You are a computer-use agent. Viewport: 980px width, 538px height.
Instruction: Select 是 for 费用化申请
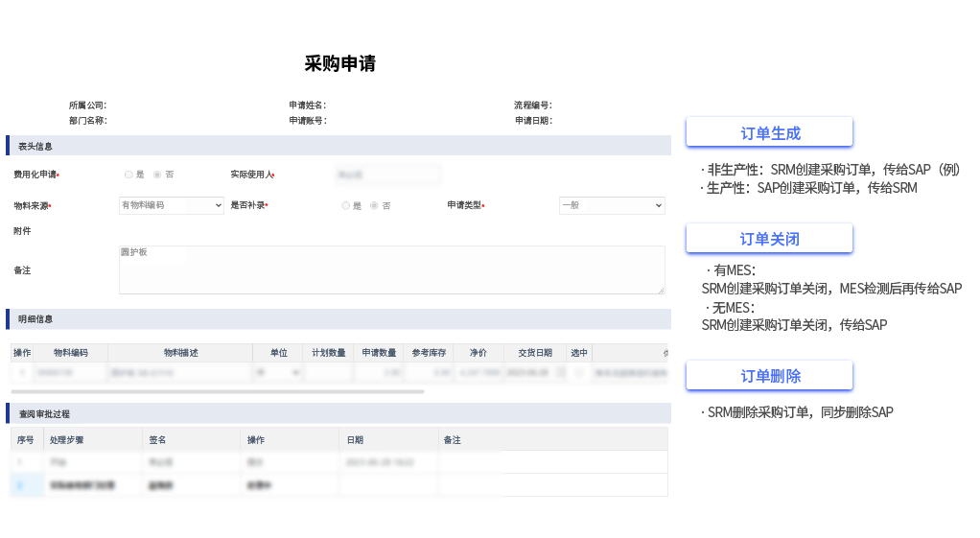click(128, 175)
